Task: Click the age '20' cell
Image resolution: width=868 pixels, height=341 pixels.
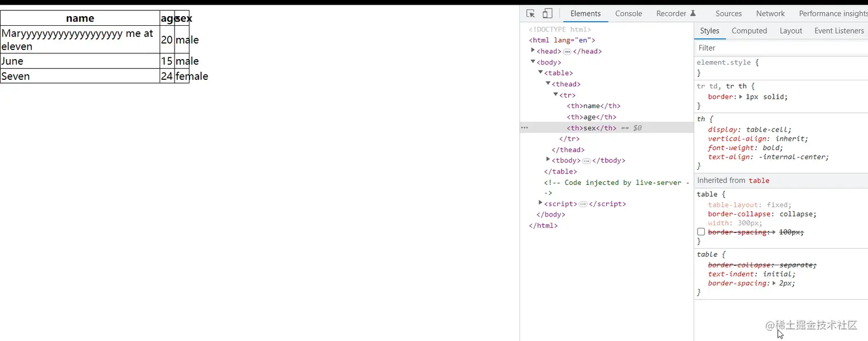Action: pyautogui.click(x=167, y=40)
